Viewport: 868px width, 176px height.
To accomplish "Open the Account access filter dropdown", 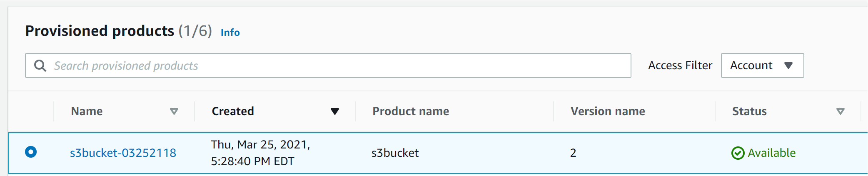I will pyautogui.click(x=762, y=65).
